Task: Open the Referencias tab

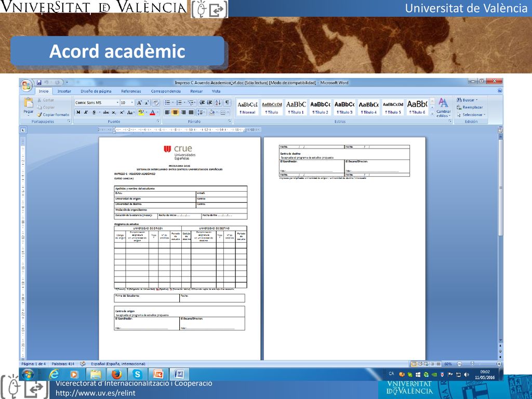Action: (x=131, y=91)
